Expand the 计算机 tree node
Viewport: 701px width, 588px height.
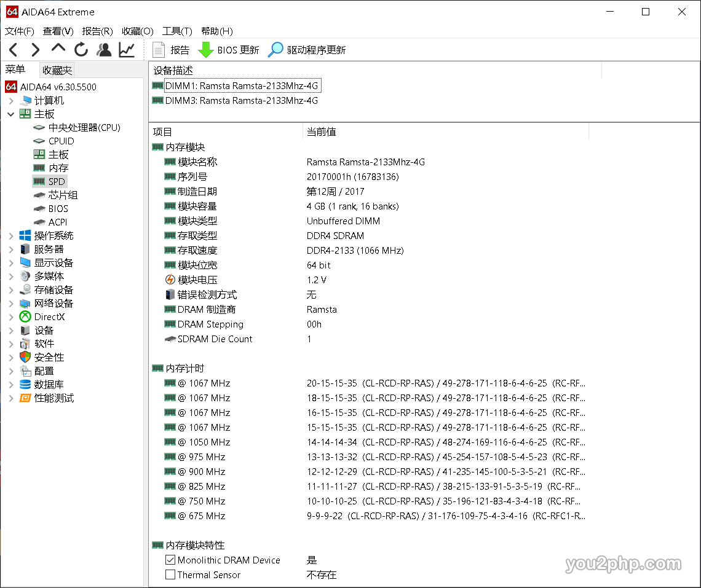(x=11, y=101)
